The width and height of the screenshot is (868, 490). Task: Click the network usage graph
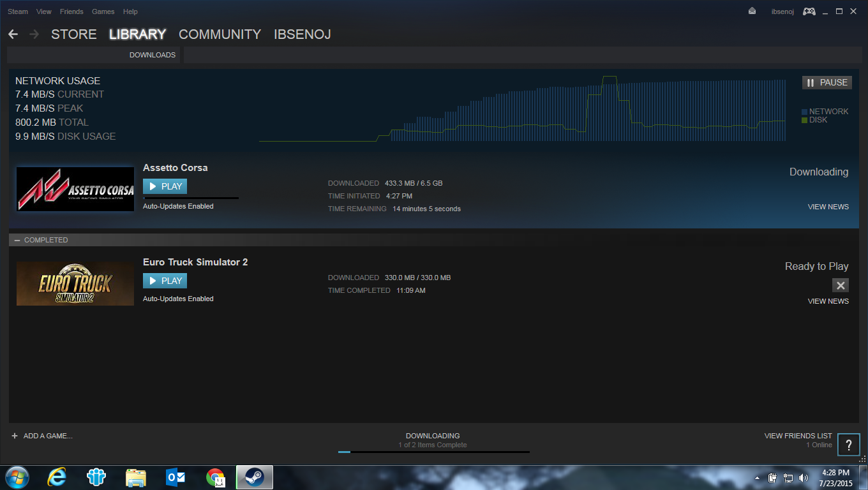pos(523,108)
